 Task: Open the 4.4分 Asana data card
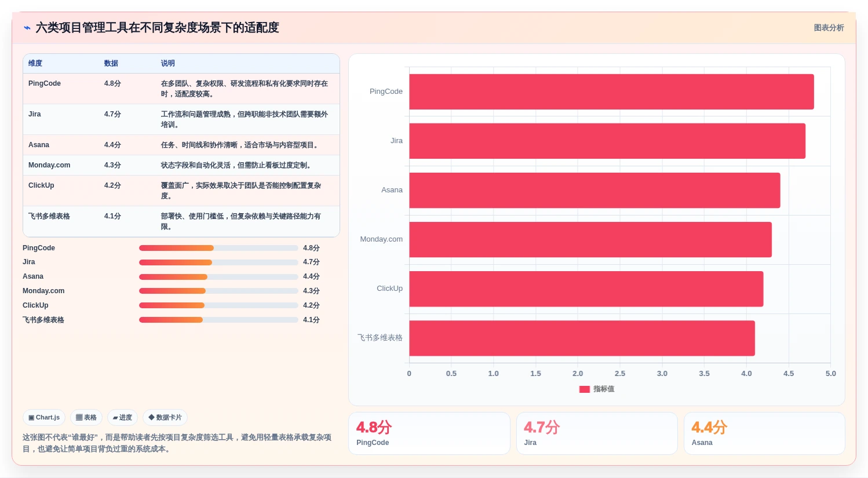coord(764,433)
